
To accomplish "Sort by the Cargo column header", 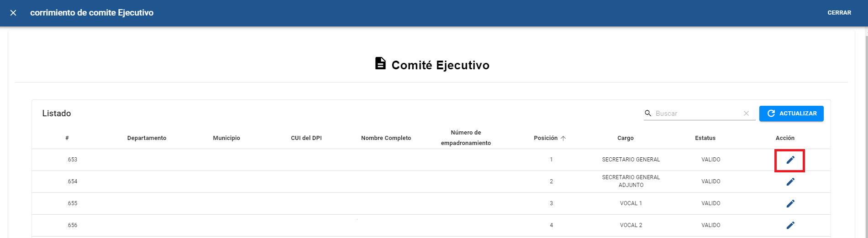I will point(625,138).
